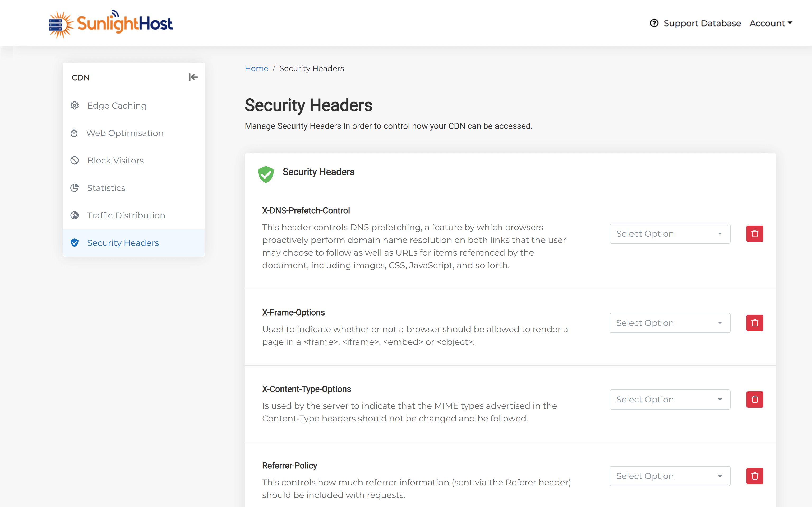Go to Home via breadcrumb link
Image resolution: width=812 pixels, height=507 pixels.
[256, 68]
